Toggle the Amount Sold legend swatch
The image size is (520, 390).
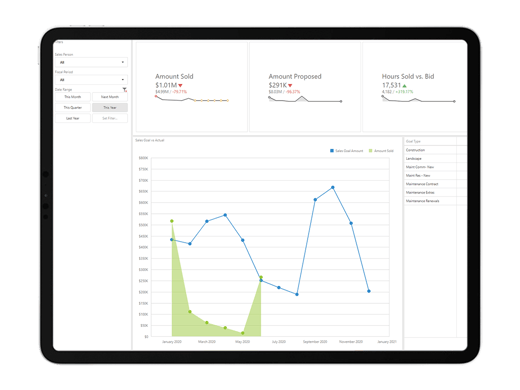370,151
